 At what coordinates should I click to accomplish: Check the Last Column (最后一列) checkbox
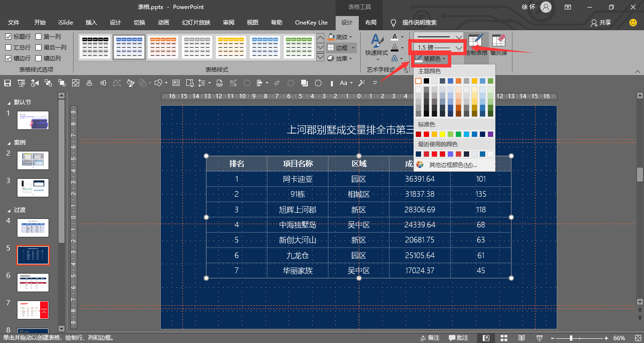pyautogui.click(x=38, y=47)
